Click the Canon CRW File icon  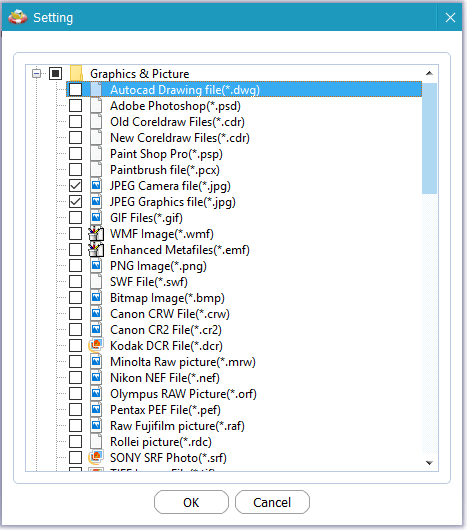click(x=96, y=313)
